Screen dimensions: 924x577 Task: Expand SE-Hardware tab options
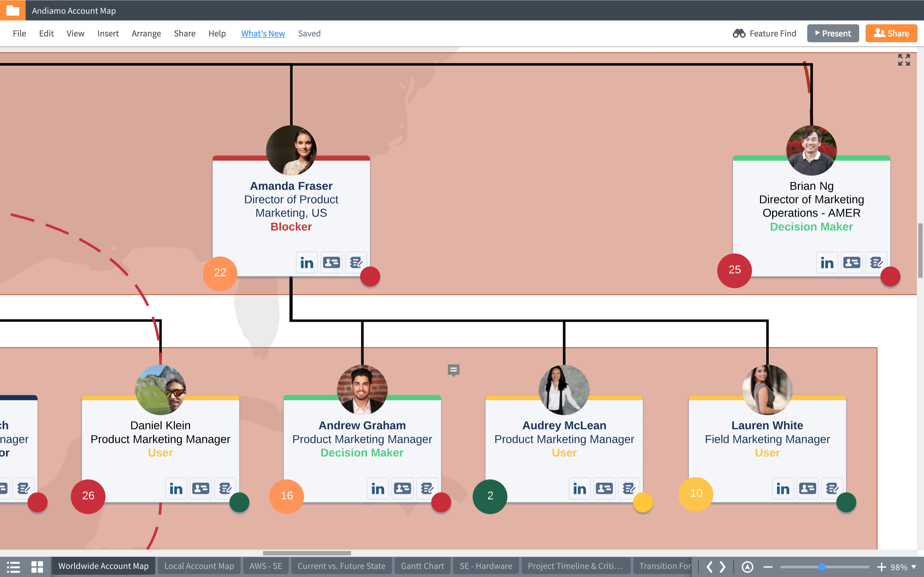[486, 566]
